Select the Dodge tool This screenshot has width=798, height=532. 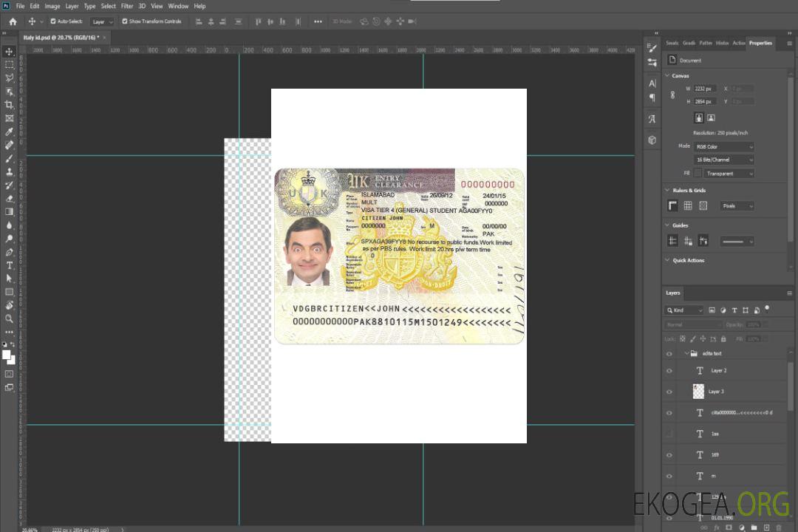(x=9, y=238)
